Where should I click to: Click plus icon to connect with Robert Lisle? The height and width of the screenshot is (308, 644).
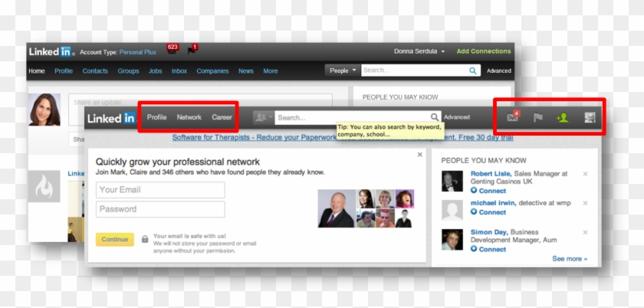pyautogui.click(x=474, y=191)
